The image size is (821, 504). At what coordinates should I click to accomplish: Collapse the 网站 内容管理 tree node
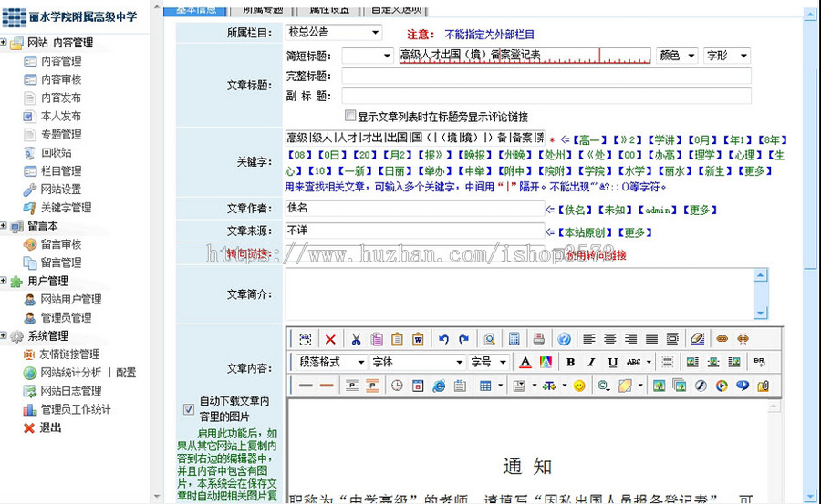click(3, 43)
